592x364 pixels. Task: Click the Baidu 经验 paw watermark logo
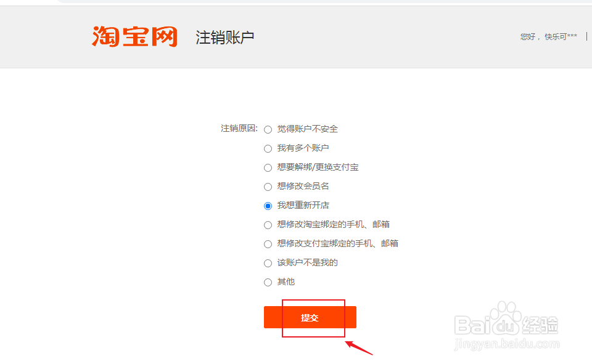click(x=506, y=319)
